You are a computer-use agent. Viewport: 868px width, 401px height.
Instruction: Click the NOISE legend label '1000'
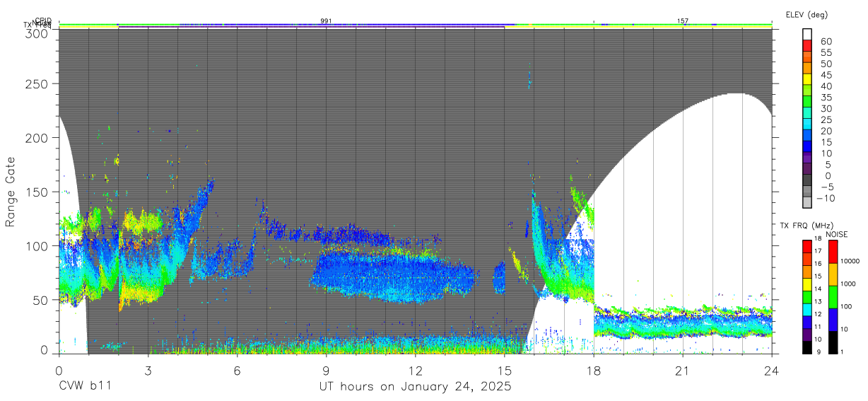click(x=848, y=284)
